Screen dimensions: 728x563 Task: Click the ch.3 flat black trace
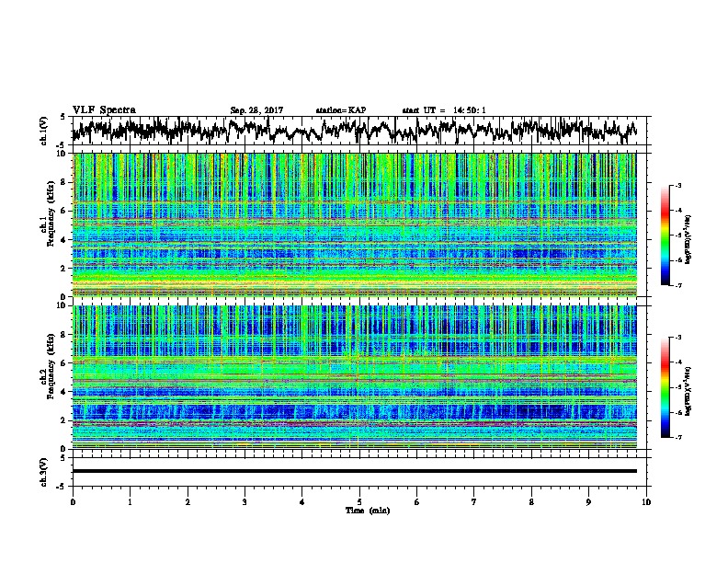(355, 471)
